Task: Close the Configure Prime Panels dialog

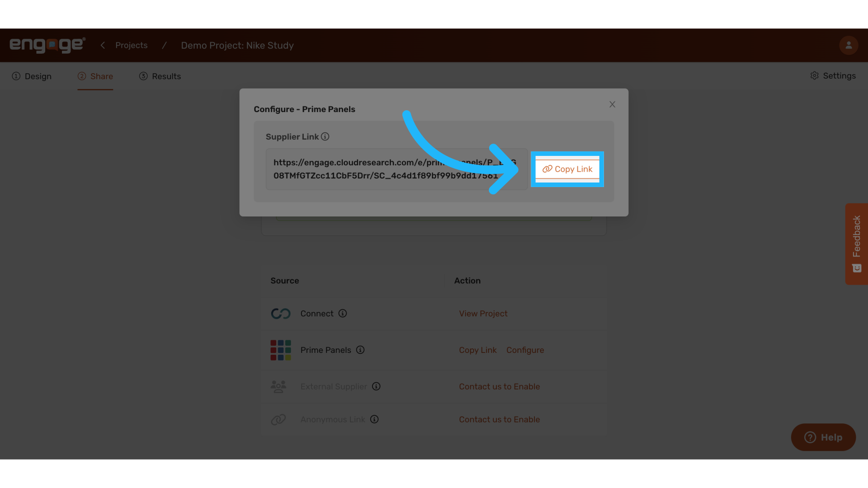Action: click(612, 104)
